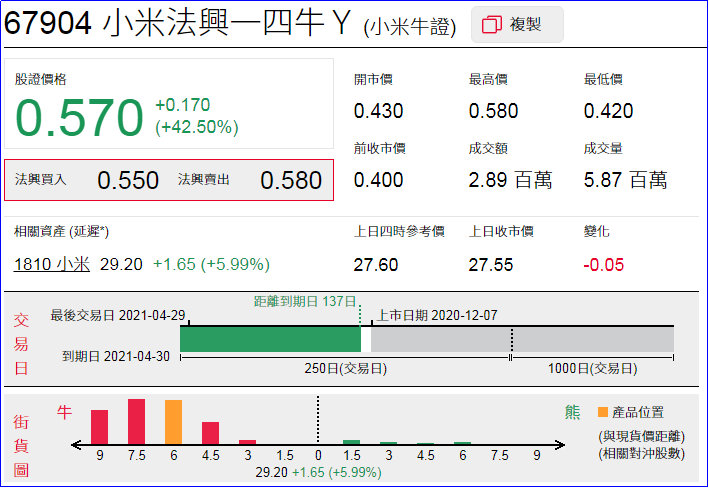Screen dimensions: 709x488
Task: Open the 1810 小米 underlying stock link
Action: (52, 264)
